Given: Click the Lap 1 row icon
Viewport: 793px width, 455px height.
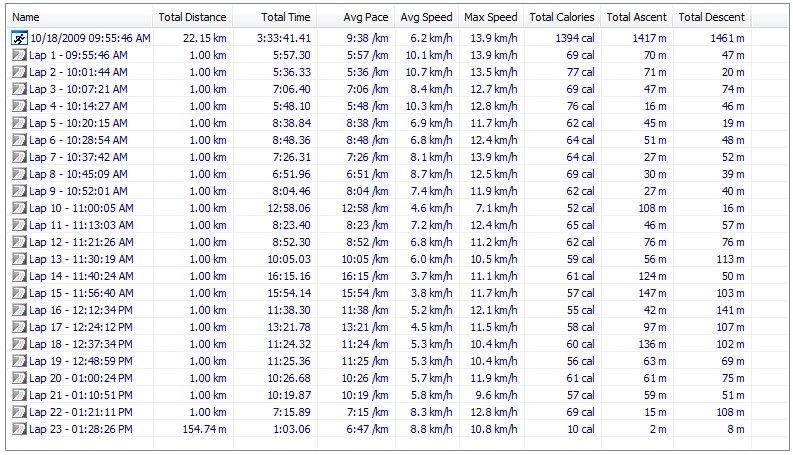Looking at the screenshot, I should click(x=19, y=55).
